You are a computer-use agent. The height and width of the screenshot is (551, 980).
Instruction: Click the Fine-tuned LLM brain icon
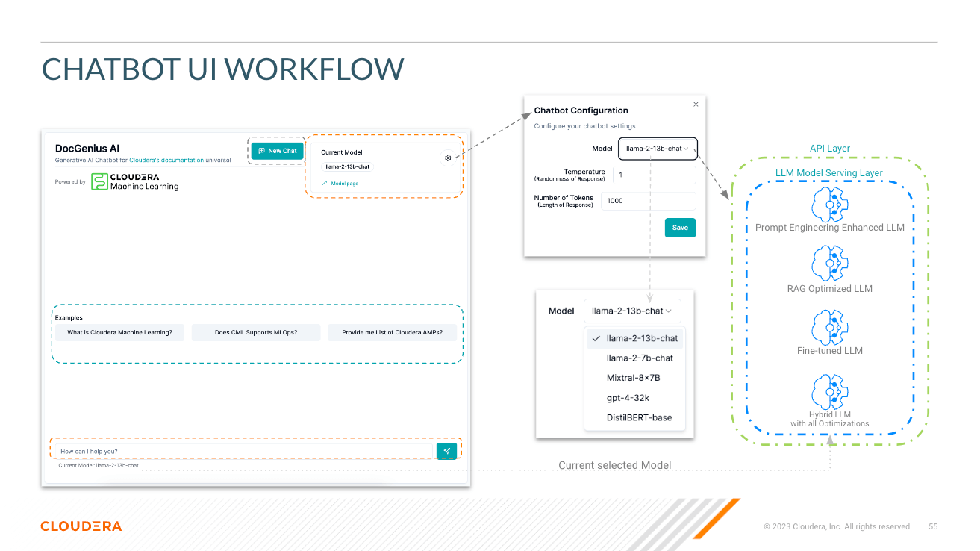pyautogui.click(x=830, y=326)
